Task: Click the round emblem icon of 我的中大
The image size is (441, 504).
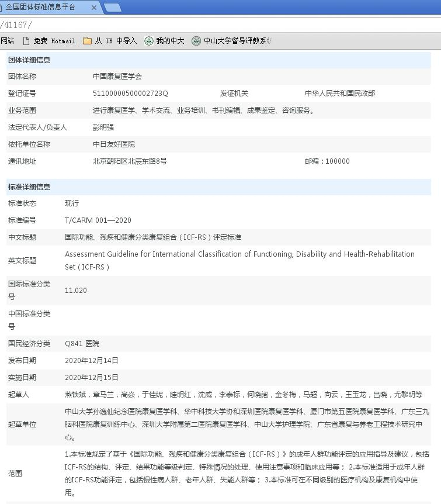Action: click(x=148, y=41)
